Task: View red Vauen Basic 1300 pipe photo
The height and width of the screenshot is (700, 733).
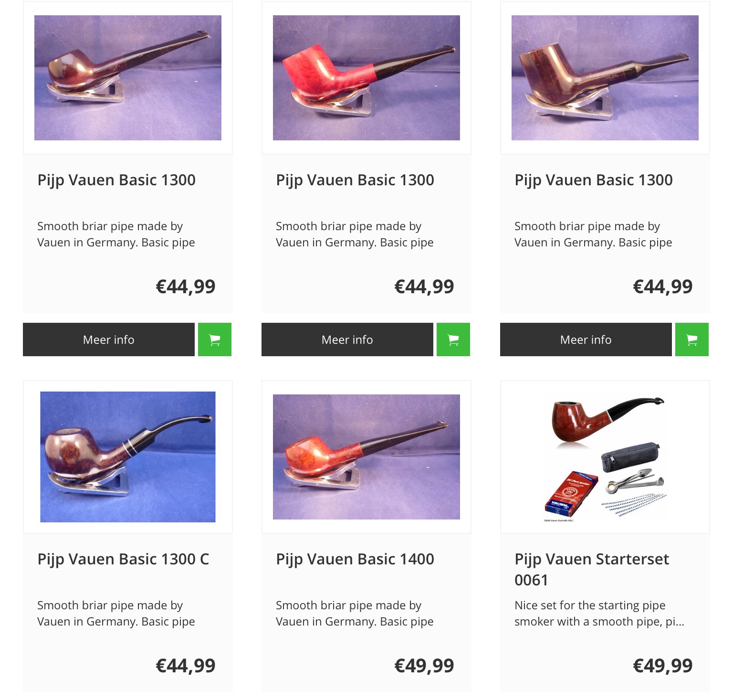Action: (366, 78)
